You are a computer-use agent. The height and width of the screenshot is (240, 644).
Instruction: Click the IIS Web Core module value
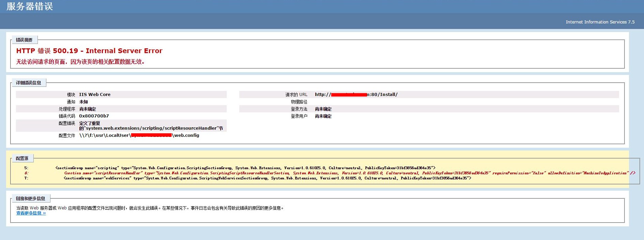[95, 94]
